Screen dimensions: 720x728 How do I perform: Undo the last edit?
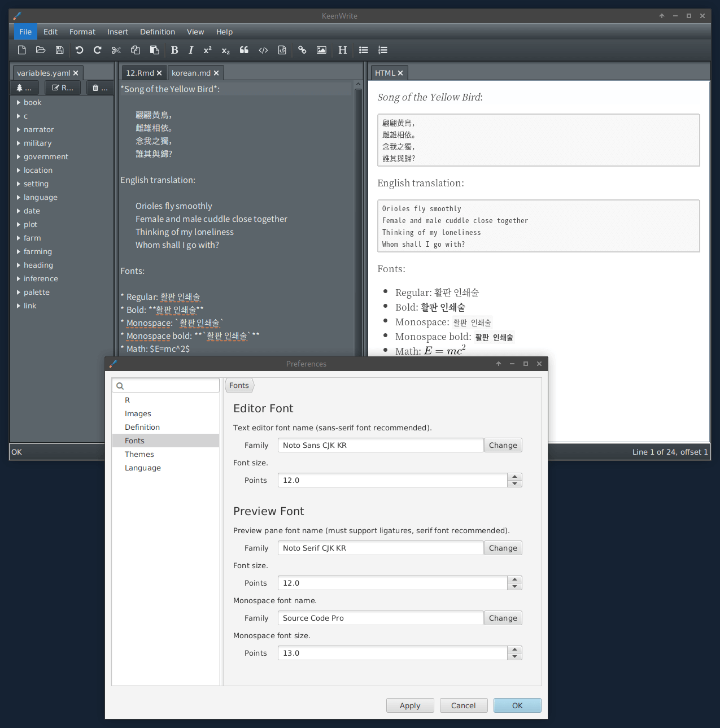tap(79, 50)
